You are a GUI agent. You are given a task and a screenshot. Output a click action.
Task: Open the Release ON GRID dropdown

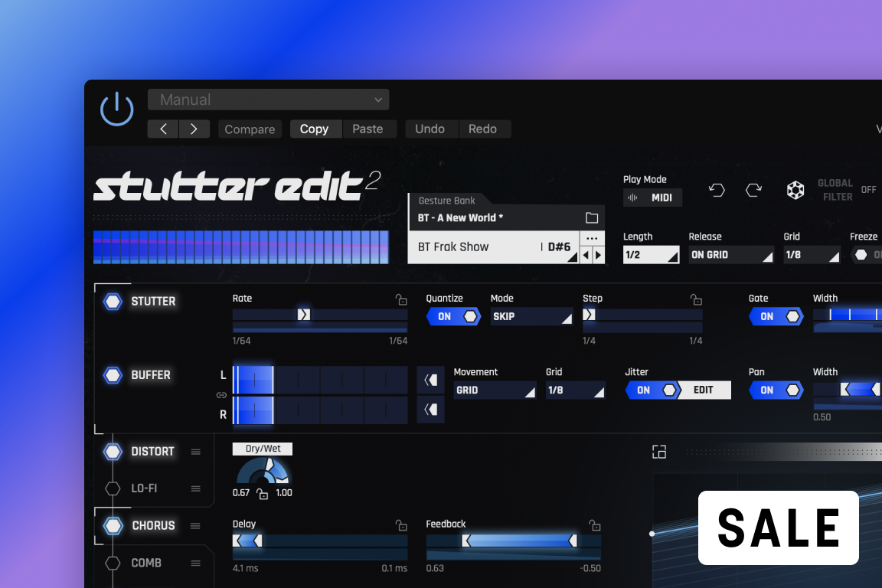click(731, 255)
